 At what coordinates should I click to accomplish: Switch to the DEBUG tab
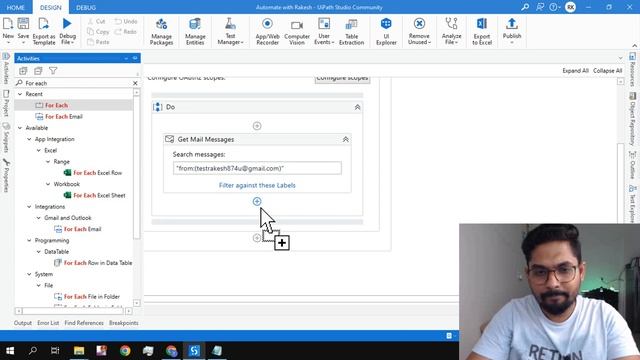coord(86,7)
